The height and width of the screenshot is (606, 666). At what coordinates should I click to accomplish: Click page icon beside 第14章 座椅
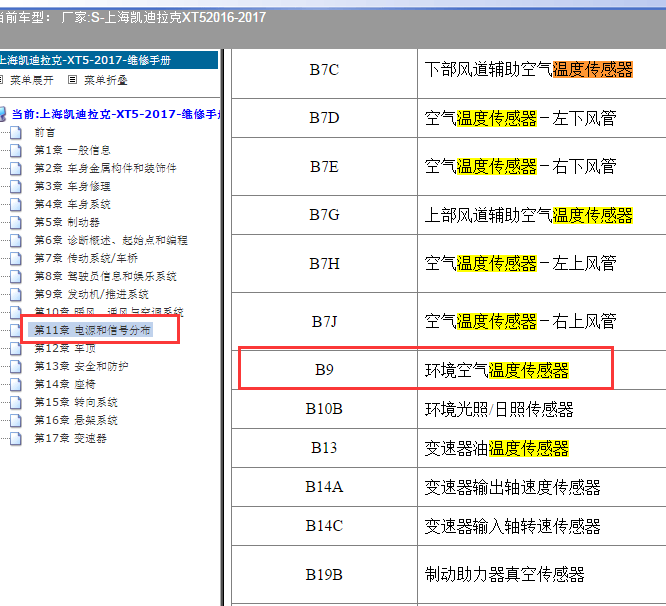16,384
